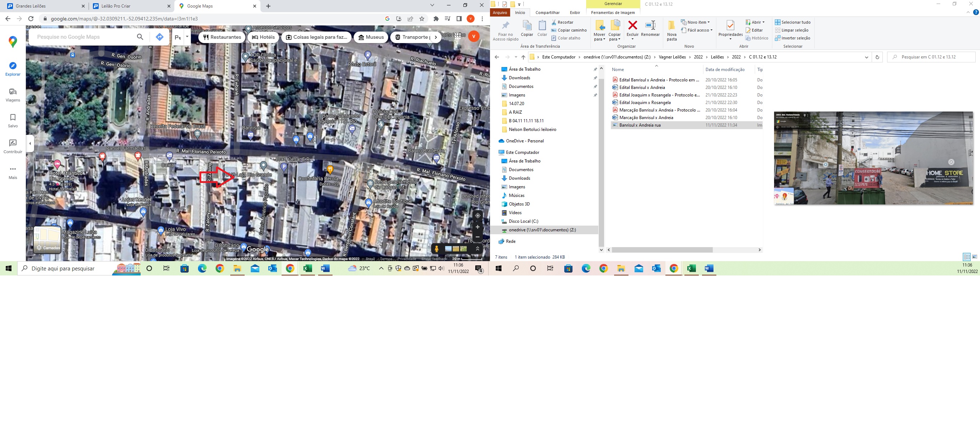Zoom in the map with plus
Image resolution: width=980 pixels, height=434 pixels.
point(477,227)
